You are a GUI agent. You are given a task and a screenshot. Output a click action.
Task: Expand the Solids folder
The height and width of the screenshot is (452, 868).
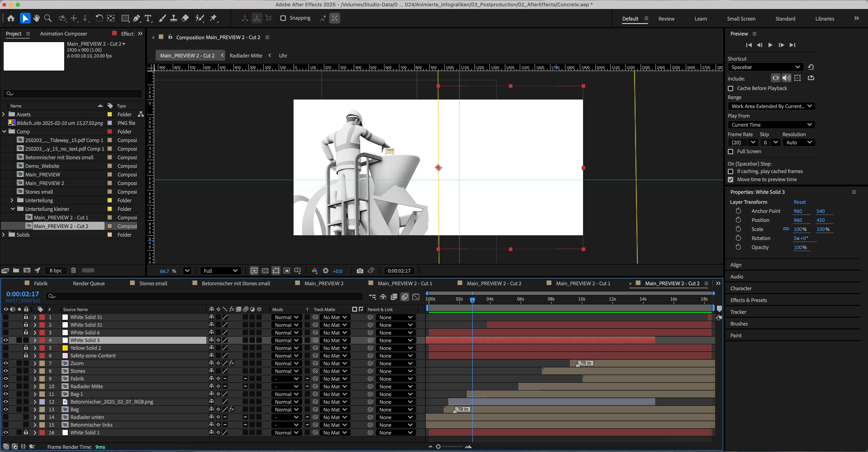tap(4, 235)
